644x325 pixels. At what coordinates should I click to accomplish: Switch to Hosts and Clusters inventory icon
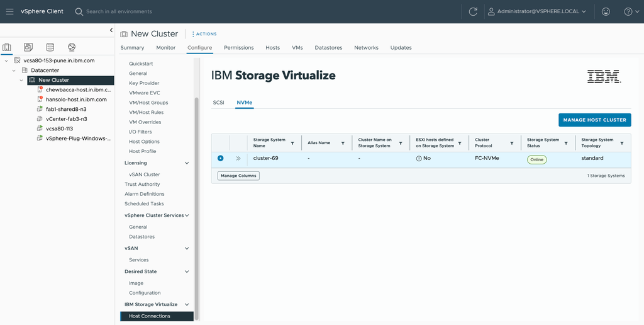click(6, 47)
